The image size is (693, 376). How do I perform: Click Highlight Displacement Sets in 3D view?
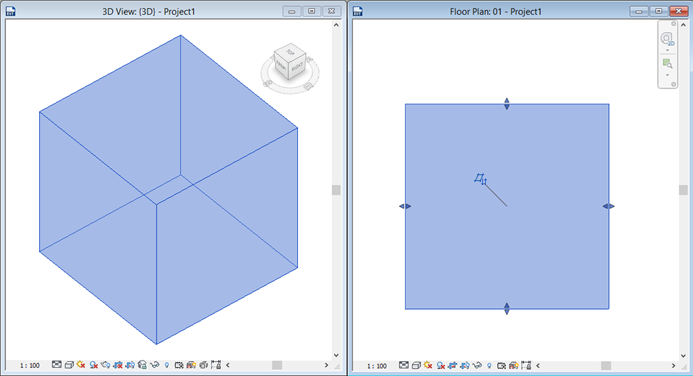point(203,365)
